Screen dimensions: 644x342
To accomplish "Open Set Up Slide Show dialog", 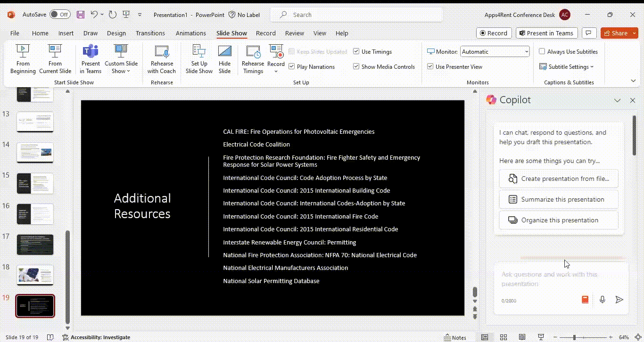I will [x=199, y=59].
